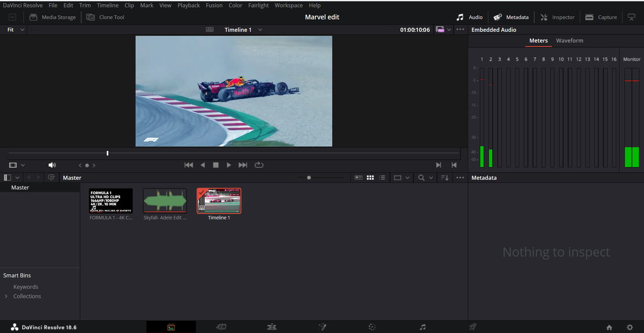The image size is (644, 333).
Task: Click the video monitor icon at top right
Action: click(631, 17)
